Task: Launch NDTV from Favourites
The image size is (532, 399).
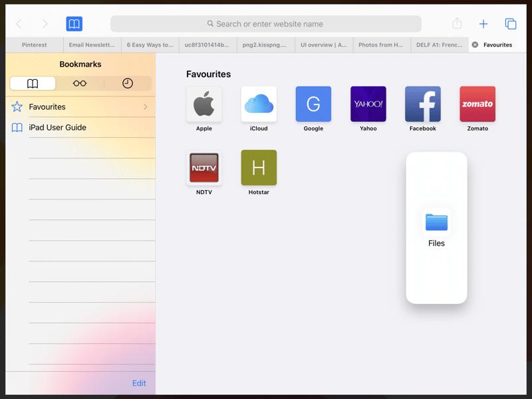Action: 204,168
